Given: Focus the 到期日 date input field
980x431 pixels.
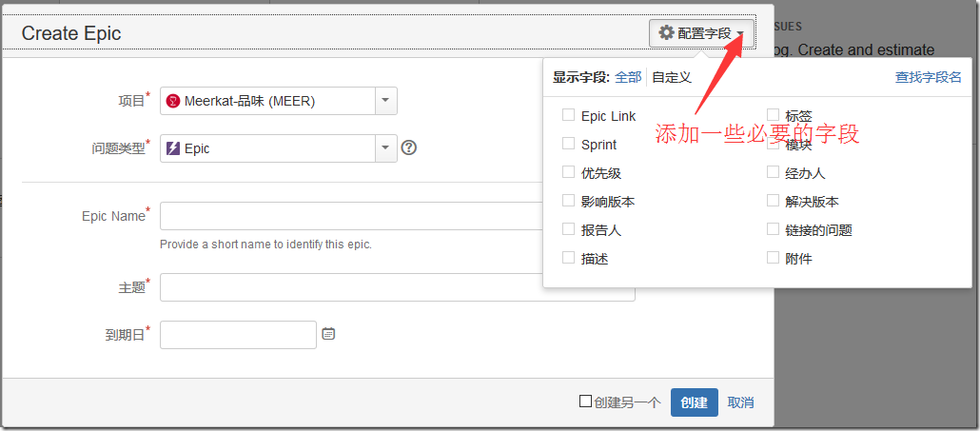Looking at the screenshot, I should 238,335.
